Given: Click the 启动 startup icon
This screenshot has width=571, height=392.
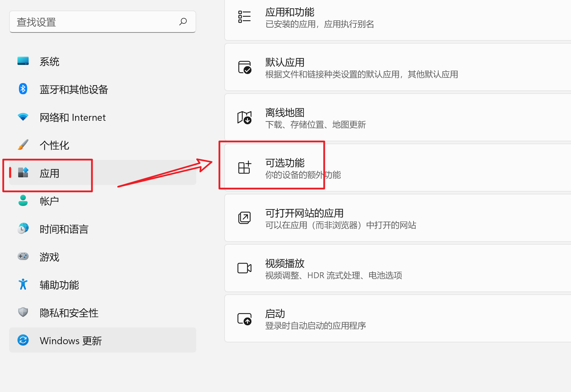Looking at the screenshot, I should tap(244, 319).
